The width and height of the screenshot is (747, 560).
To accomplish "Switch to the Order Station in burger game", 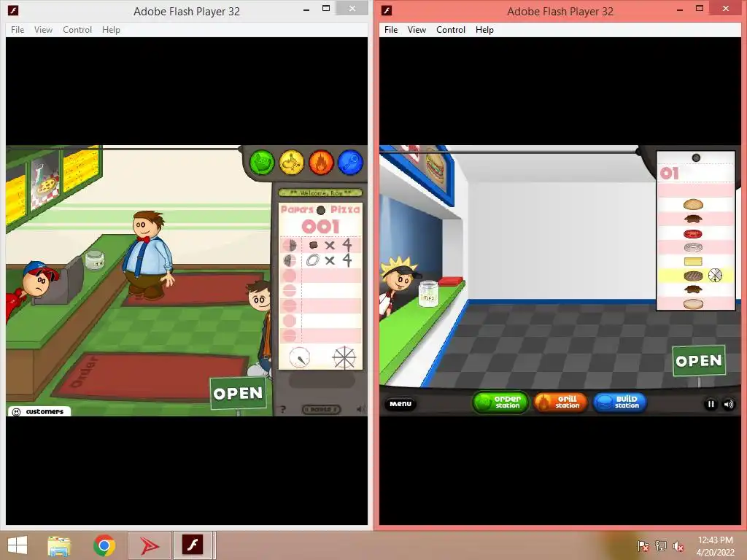I will point(500,402).
